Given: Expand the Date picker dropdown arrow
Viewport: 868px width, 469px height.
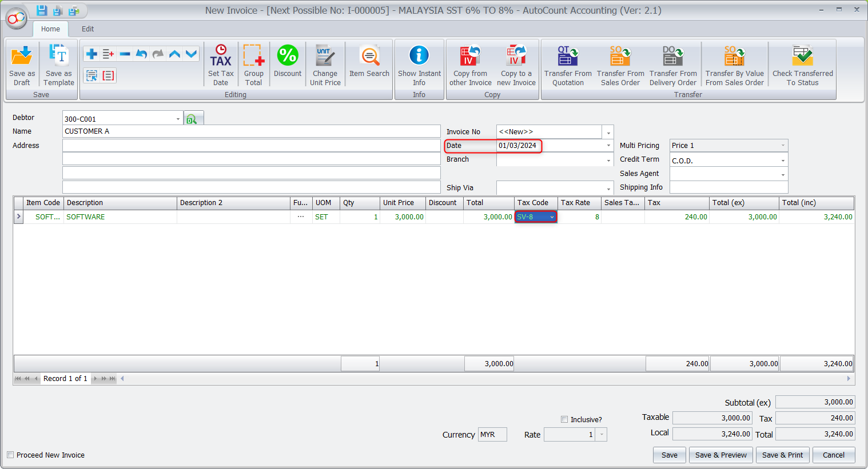Looking at the screenshot, I should (x=608, y=146).
